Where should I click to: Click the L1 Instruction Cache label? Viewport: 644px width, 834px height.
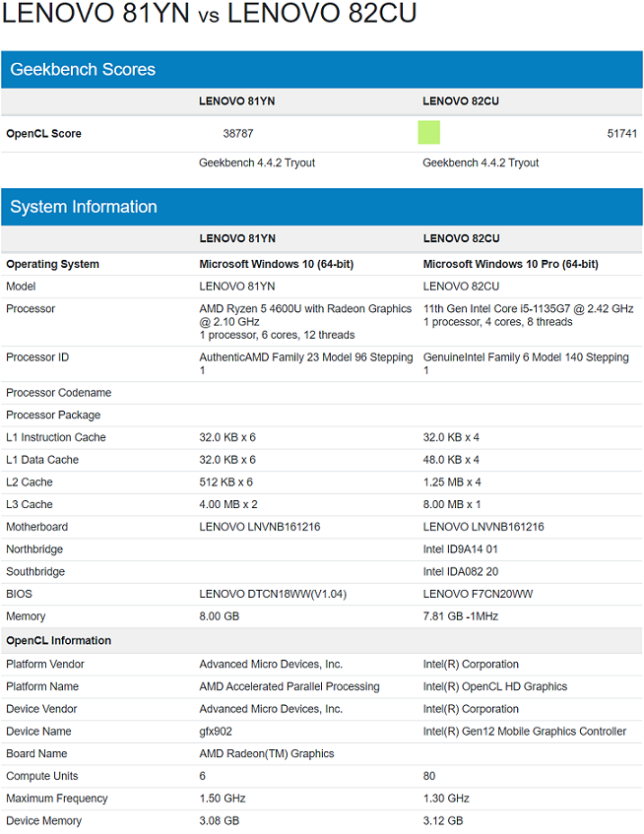point(56,437)
